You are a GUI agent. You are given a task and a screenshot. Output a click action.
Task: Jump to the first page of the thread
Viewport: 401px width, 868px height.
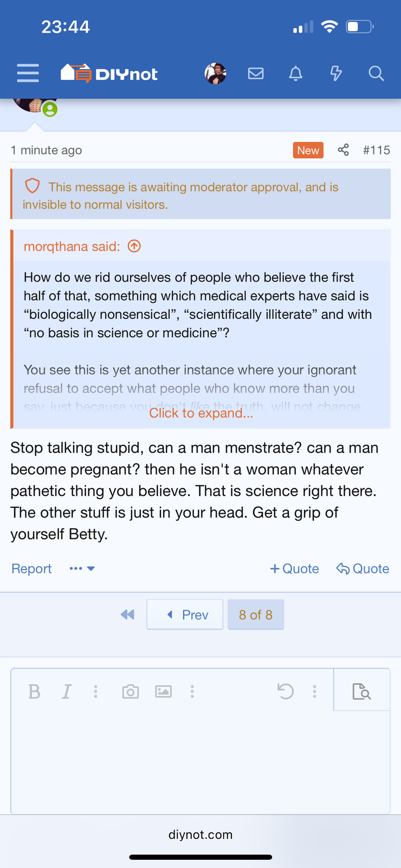(x=127, y=615)
